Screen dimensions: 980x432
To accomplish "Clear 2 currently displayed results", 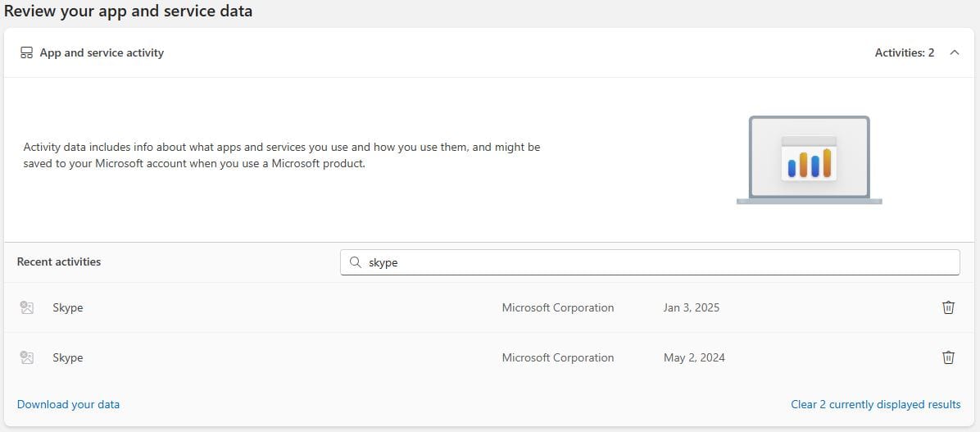I will click(x=876, y=404).
